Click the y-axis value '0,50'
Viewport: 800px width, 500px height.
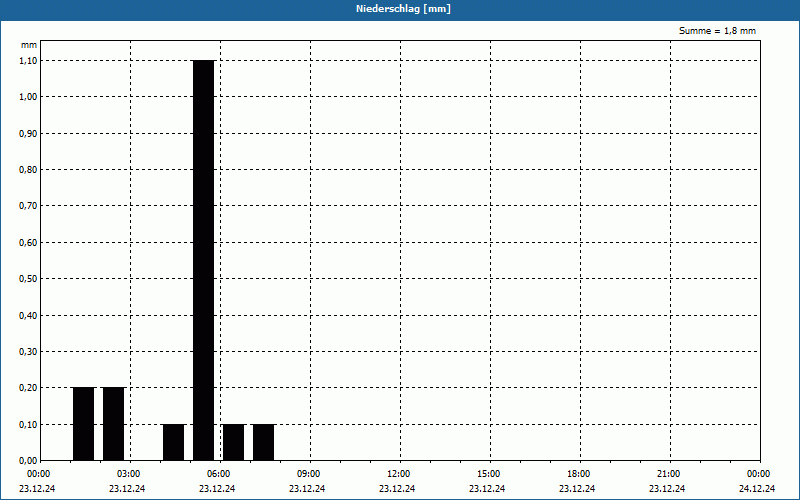click(x=28, y=279)
